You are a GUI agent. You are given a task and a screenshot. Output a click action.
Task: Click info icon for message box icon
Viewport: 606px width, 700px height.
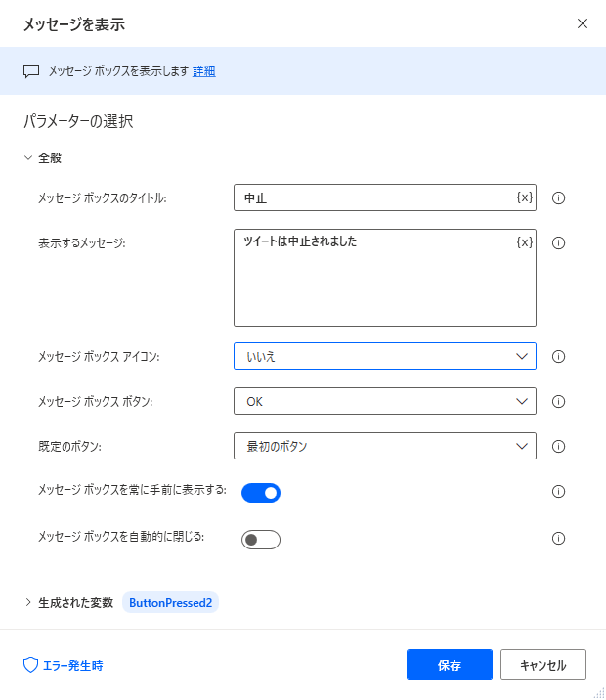coord(558,356)
